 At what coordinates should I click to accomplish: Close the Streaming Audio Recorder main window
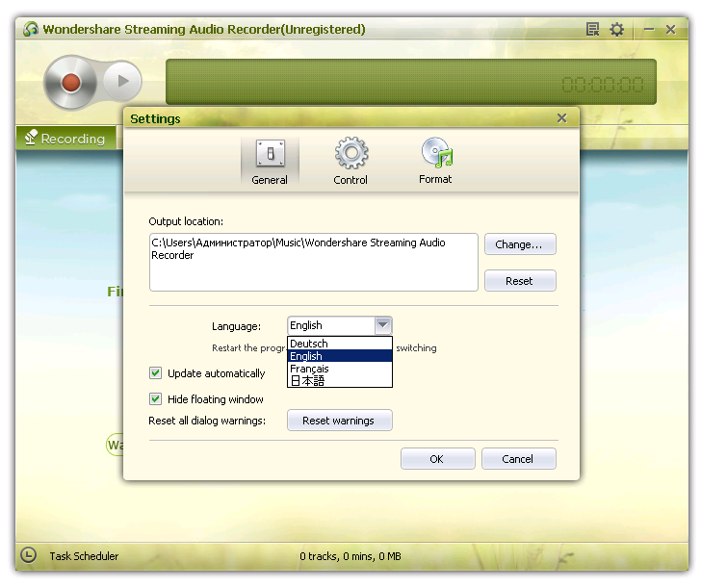pyautogui.click(x=670, y=30)
